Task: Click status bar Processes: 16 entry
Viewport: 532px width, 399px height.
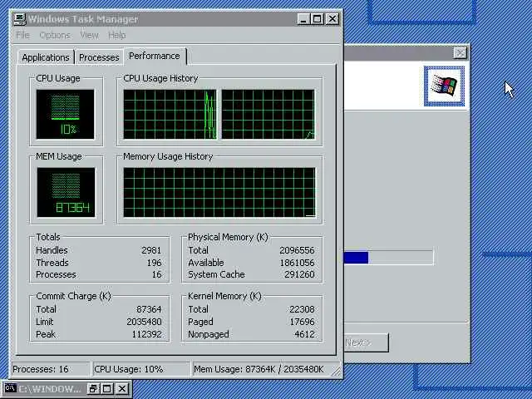Action: tap(51, 369)
